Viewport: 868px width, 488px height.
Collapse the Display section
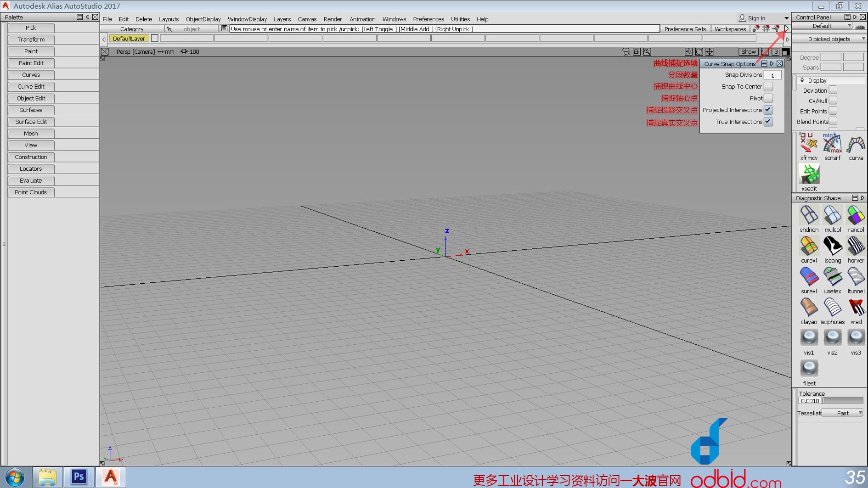pyautogui.click(x=802, y=80)
